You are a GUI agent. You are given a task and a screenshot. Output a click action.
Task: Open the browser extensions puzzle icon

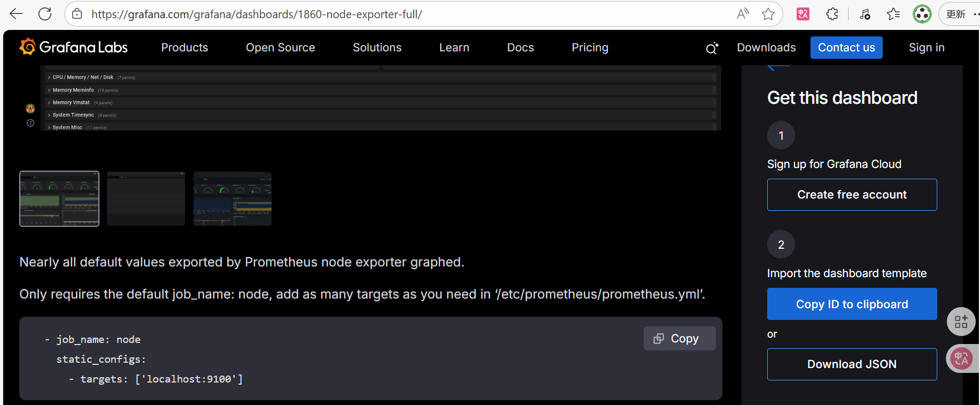click(832, 14)
